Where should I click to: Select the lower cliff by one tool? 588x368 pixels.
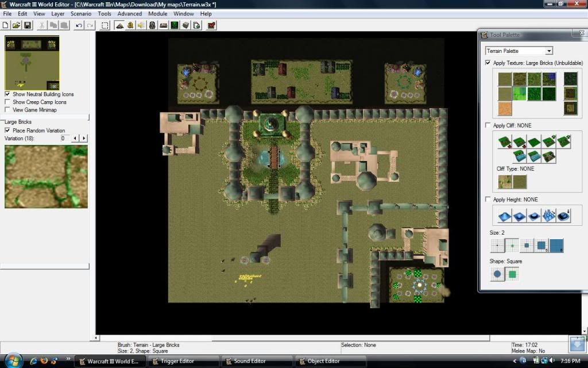point(519,142)
